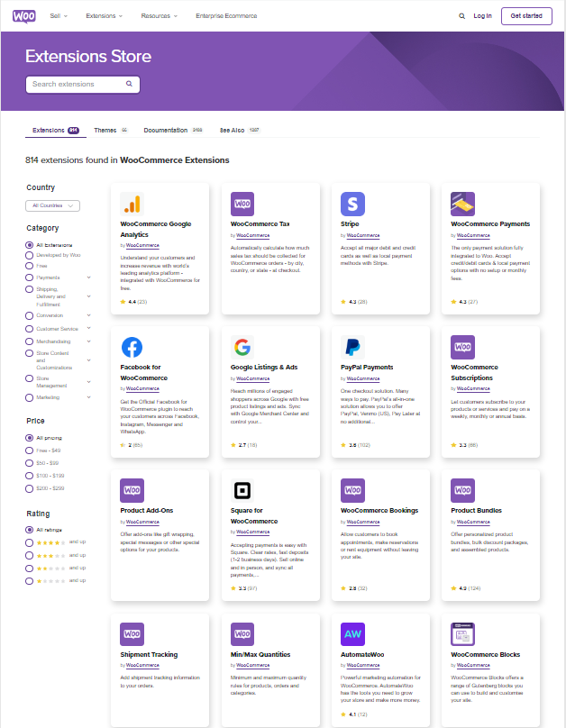This screenshot has width=566, height=728.
Task: Click the WooCommerce Tax extension icon
Action: [242, 204]
